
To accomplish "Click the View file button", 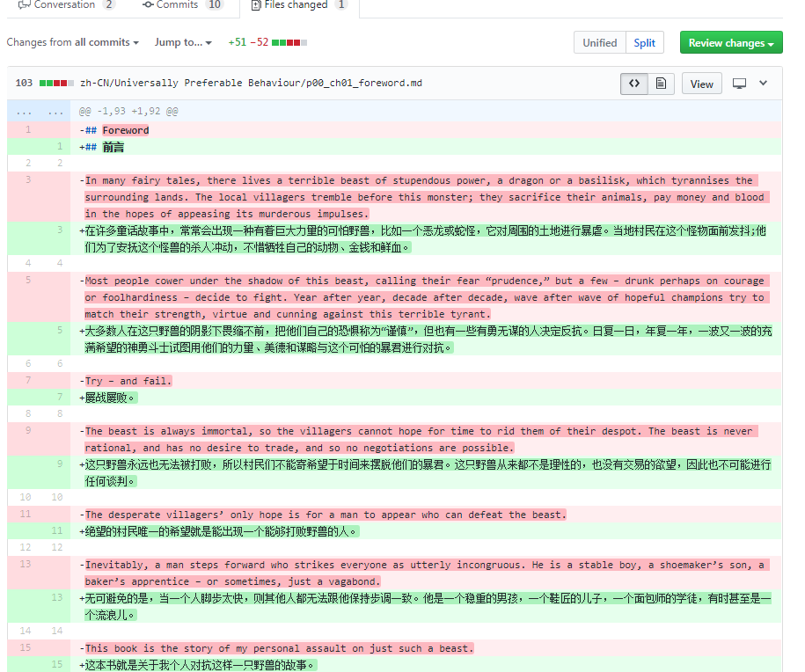I will pyautogui.click(x=702, y=84).
